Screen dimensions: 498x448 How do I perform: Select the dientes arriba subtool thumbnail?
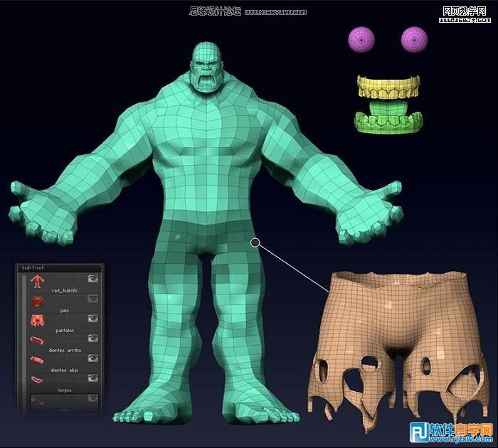(36, 341)
